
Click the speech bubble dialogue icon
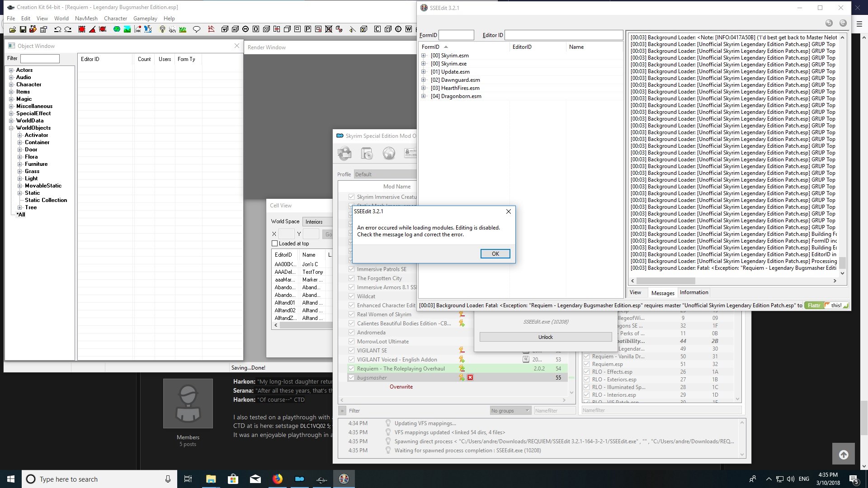197,29
